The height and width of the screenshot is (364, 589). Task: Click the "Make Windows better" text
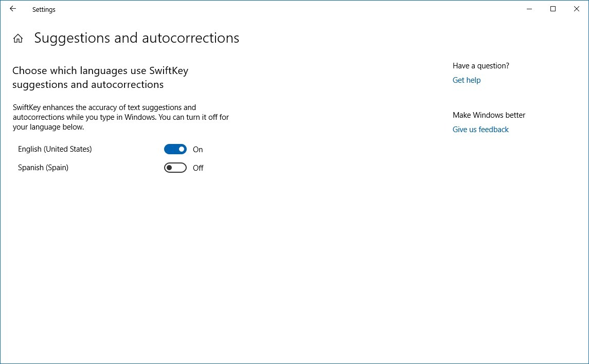pos(489,115)
